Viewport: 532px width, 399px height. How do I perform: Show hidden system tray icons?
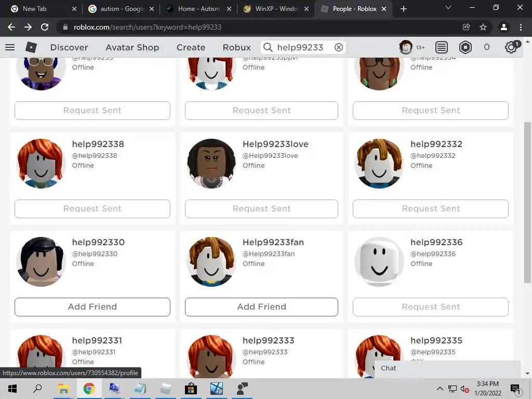click(440, 389)
